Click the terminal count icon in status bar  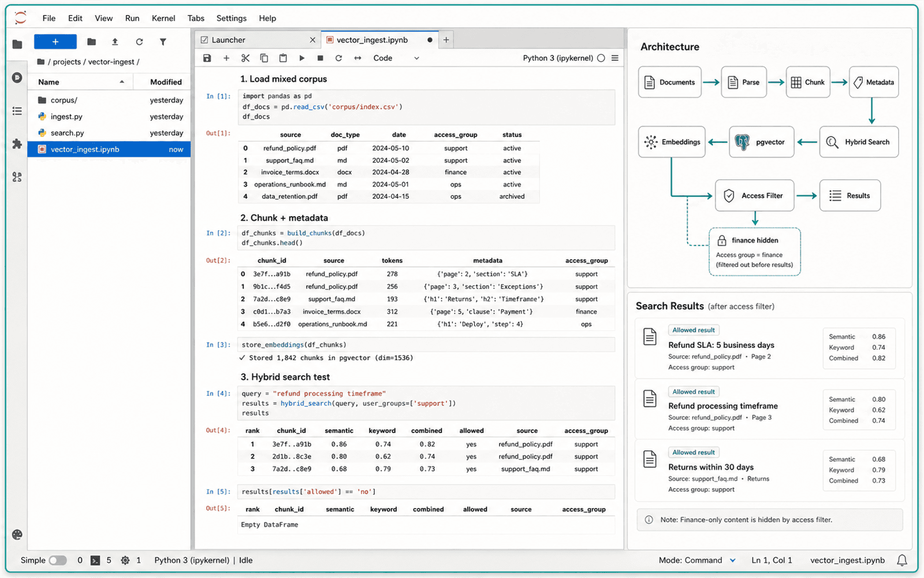pyautogui.click(x=95, y=560)
